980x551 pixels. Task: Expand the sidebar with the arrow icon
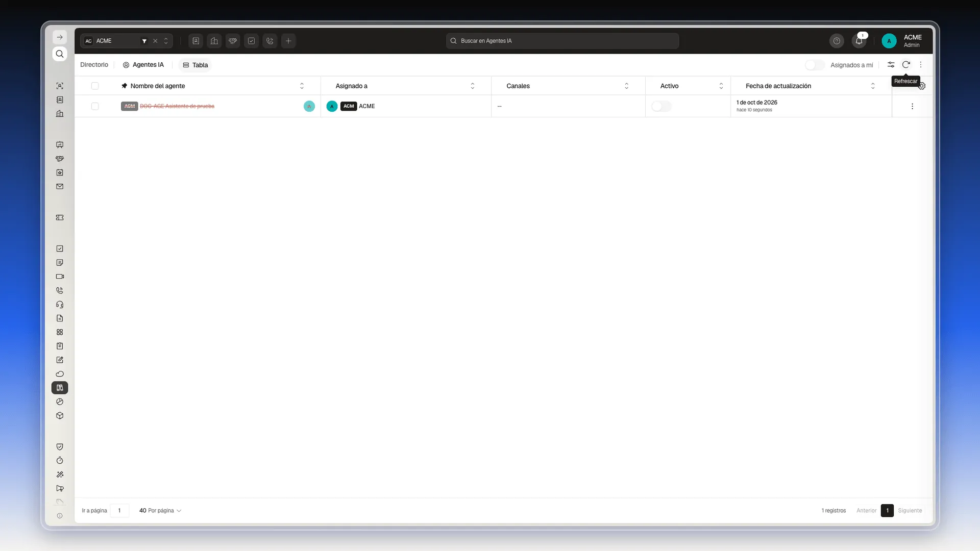coord(60,37)
